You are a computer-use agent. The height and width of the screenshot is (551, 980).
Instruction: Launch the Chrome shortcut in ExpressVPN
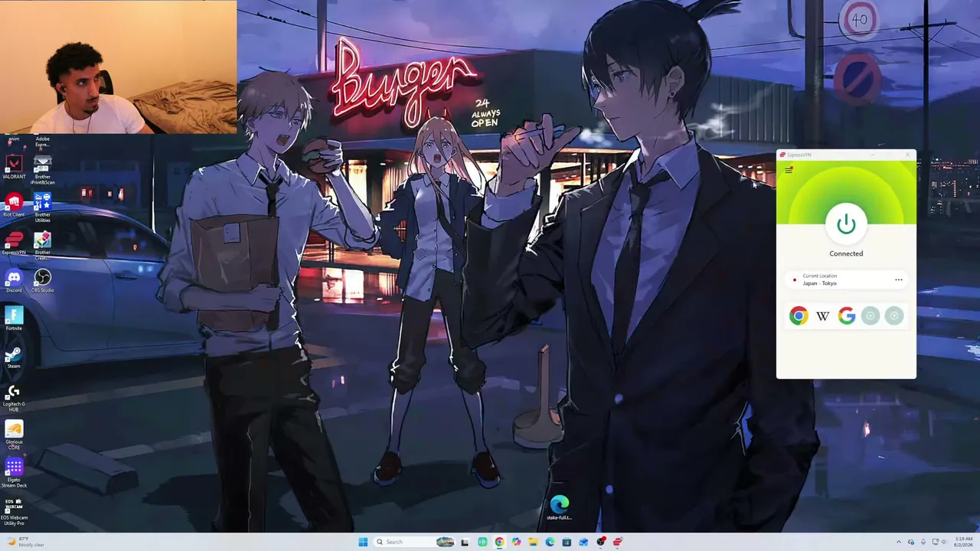(799, 315)
